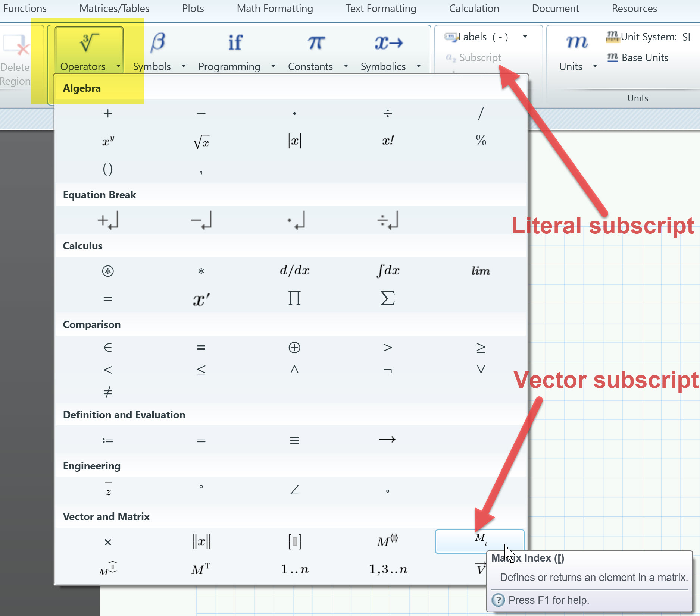The width and height of the screenshot is (700, 616).
Task: Insert the factorial x! operator
Action: tap(388, 141)
